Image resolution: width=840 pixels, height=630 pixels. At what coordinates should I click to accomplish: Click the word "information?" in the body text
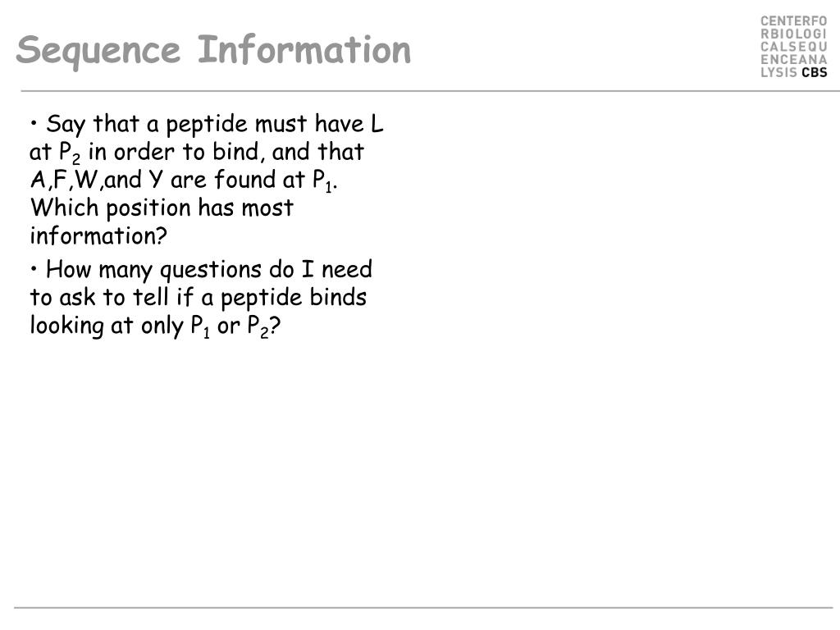(98, 235)
